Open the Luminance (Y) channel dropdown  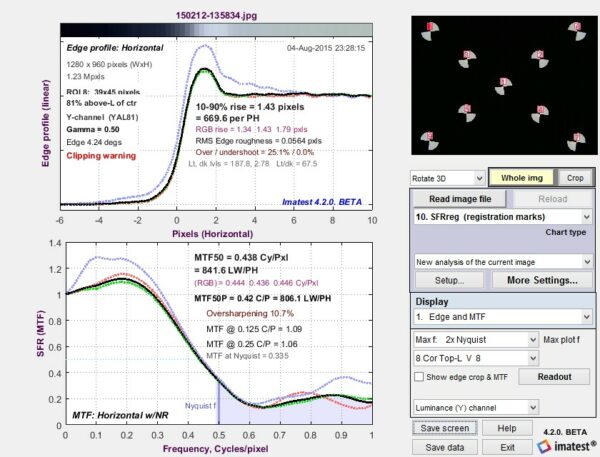pos(476,408)
